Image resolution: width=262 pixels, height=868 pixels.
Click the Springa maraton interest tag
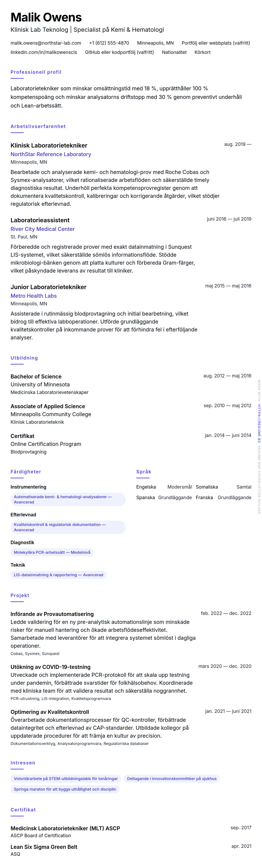(x=65, y=789)
